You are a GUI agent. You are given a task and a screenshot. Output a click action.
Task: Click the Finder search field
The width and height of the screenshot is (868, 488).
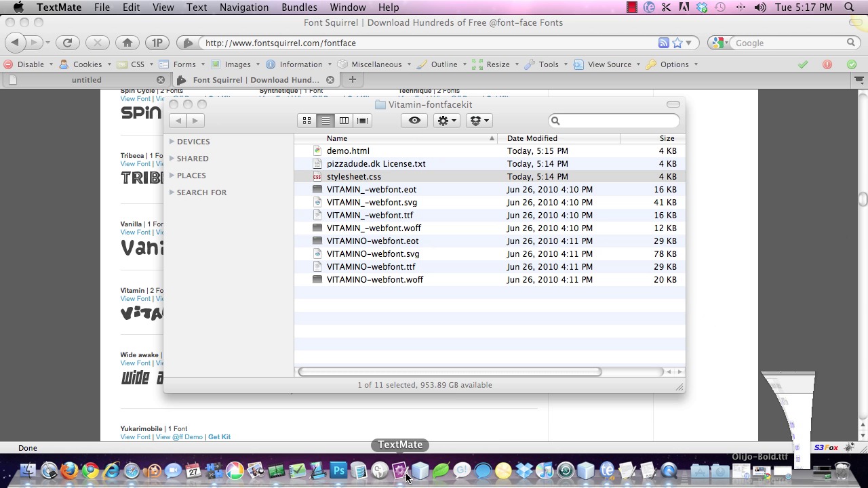point(614,121)
